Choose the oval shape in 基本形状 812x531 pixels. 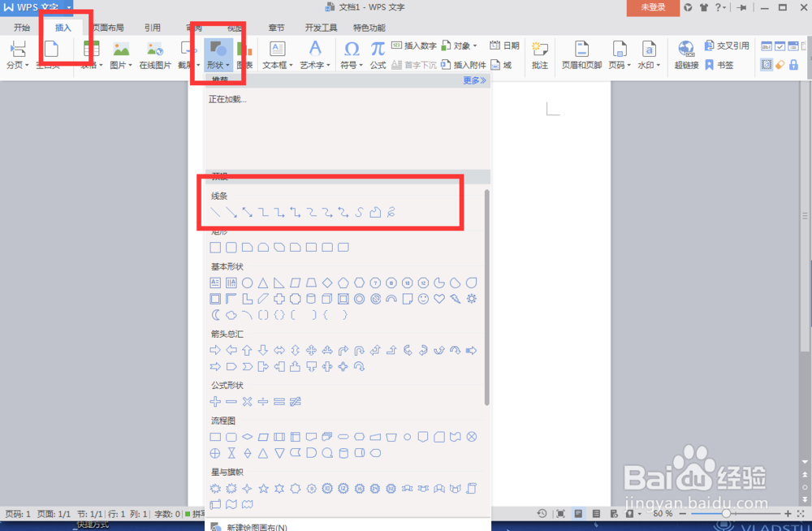coord(248,283)
